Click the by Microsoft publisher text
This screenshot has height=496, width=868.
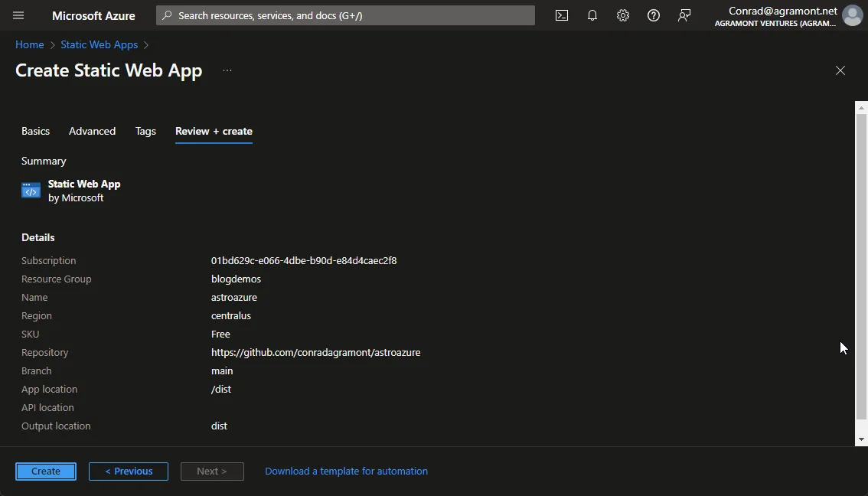[76, 197]
